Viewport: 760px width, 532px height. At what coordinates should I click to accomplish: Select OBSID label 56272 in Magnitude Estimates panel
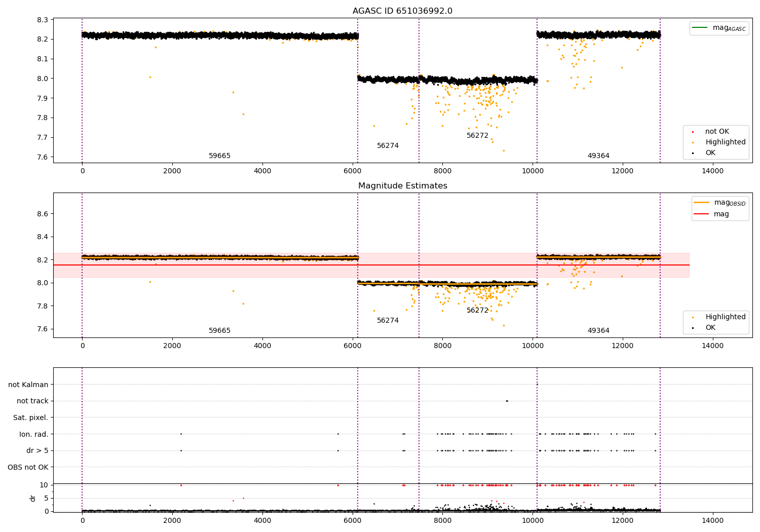(477, 310)
